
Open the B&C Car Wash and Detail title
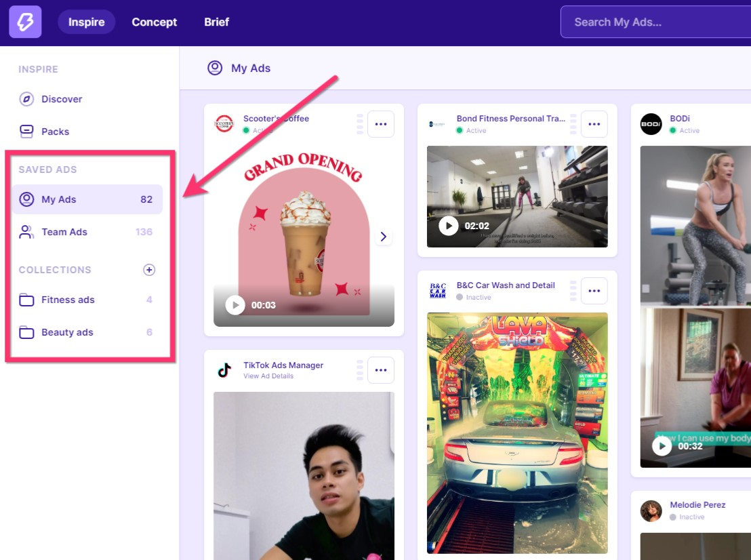(506, 285)
